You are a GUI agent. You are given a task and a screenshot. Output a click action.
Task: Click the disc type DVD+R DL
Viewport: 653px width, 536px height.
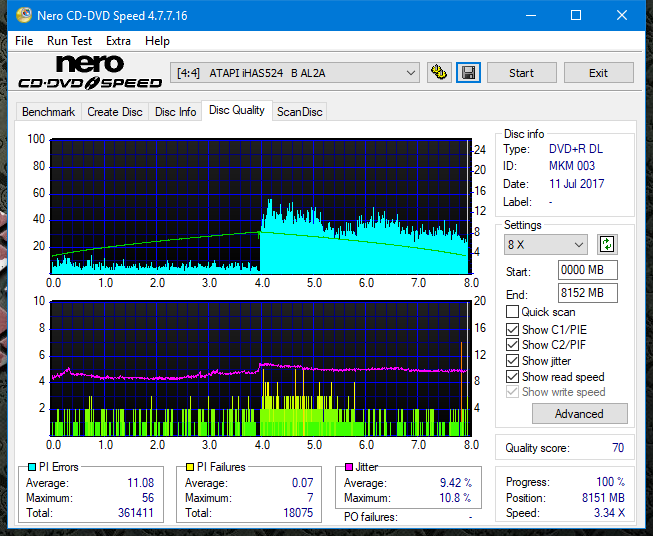pos(576,149)
